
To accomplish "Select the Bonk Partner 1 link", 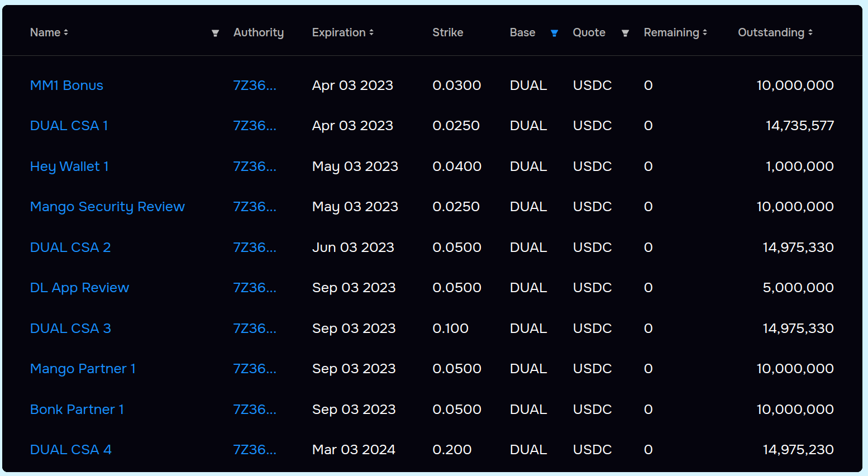I will point(77,410).
